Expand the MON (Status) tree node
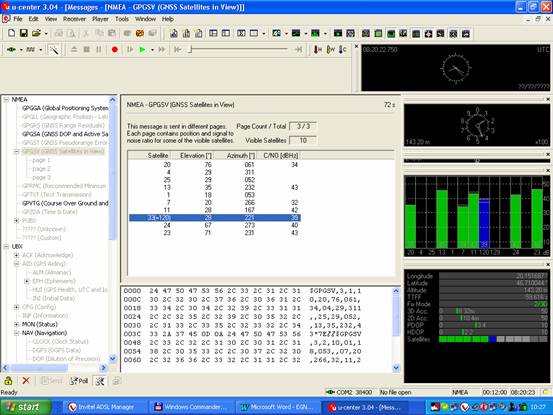Viewport: 553px width, 415px height. pyautogui.click(x=16, y=324)
